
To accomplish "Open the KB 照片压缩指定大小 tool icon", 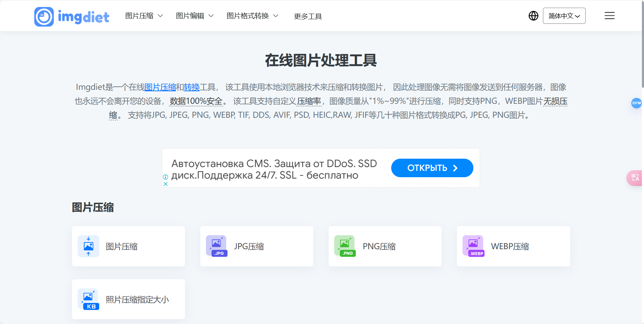I will [88, 299].
